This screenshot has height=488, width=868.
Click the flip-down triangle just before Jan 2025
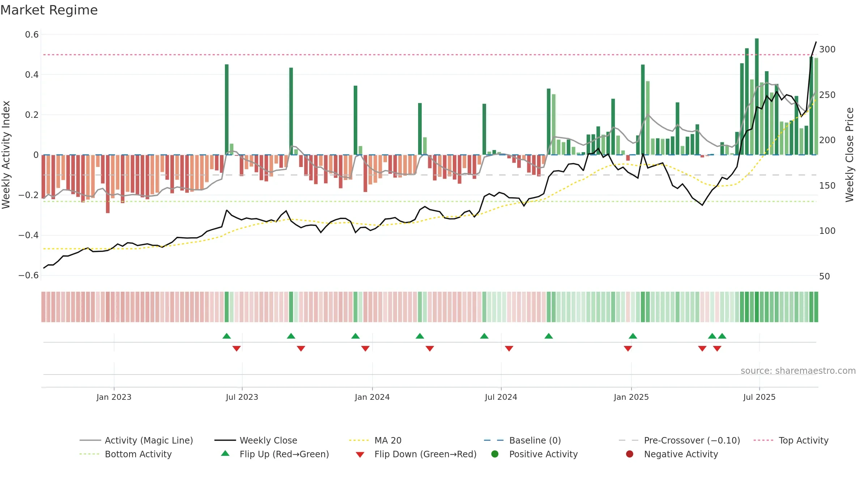[x=628, y=348]
